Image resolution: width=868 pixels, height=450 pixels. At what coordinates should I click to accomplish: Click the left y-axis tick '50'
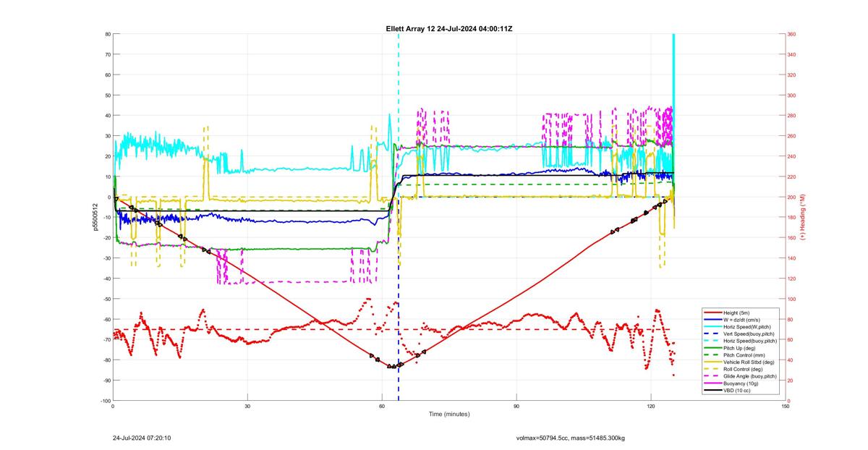pyautogui.click(x=107, y=95)
